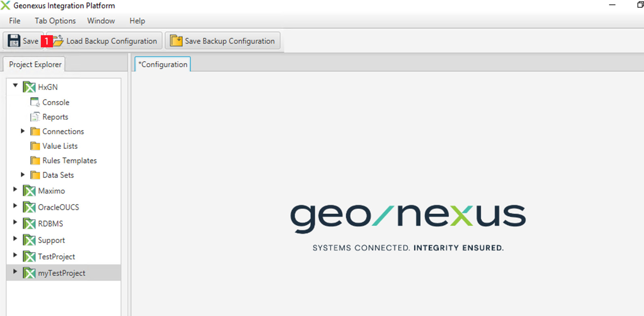Open the Reports document icon
This screenshot has width=644, height=316.
pyautogui.click(x=35, y=117)
